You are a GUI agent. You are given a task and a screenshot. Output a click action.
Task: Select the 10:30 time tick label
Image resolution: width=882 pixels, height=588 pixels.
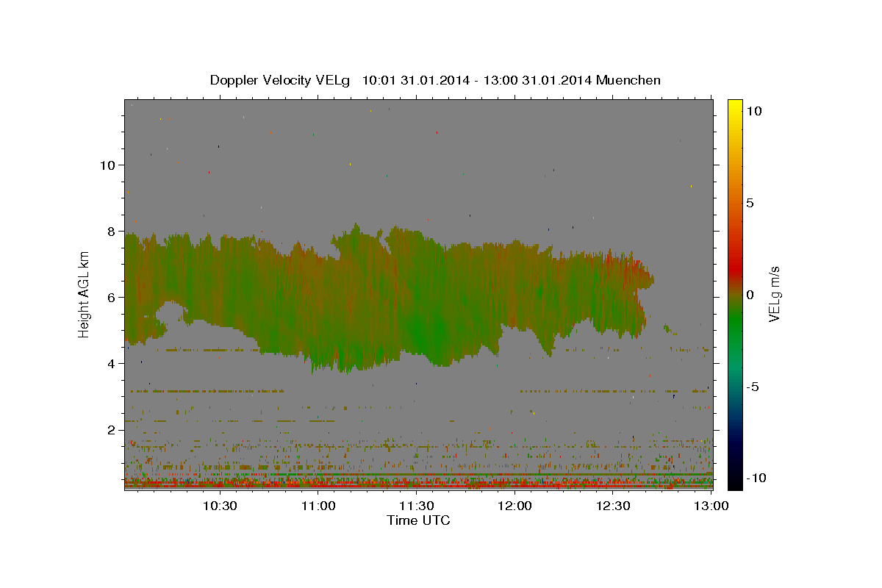pos(220,506)
